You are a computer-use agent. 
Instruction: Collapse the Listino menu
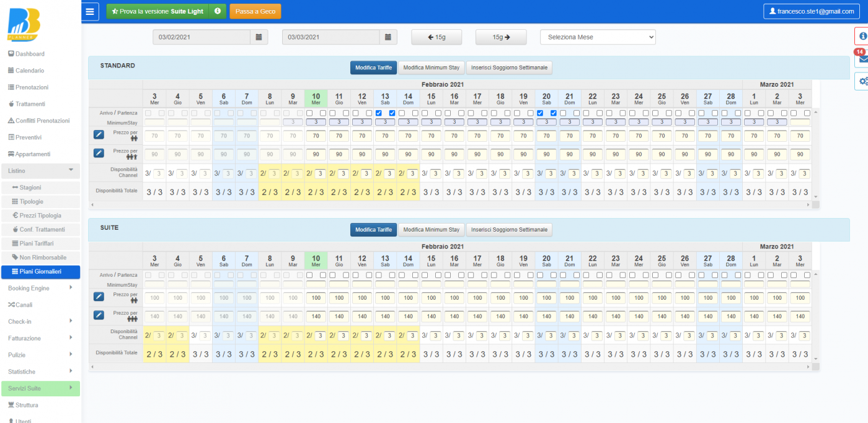pos(40,170)
